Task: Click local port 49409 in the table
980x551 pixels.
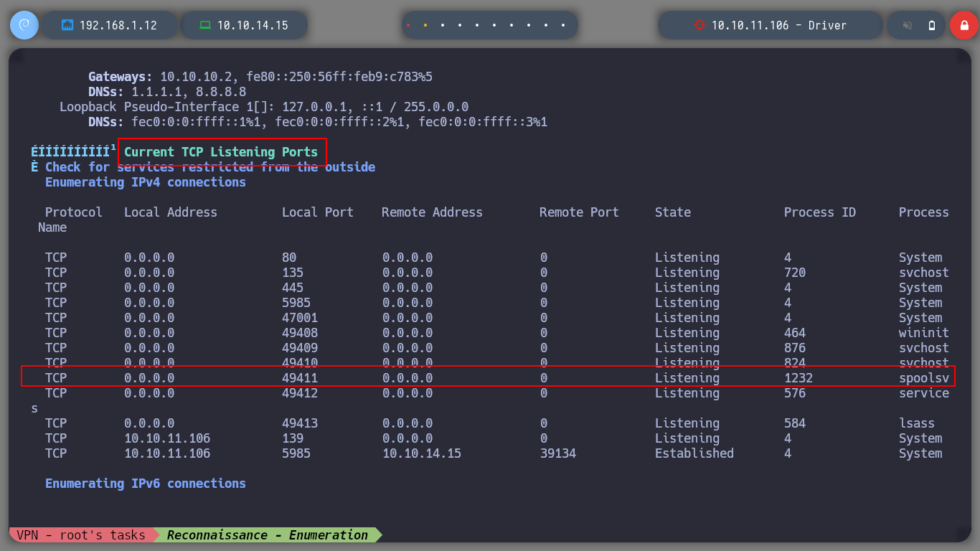Action: tap(300, 348)
